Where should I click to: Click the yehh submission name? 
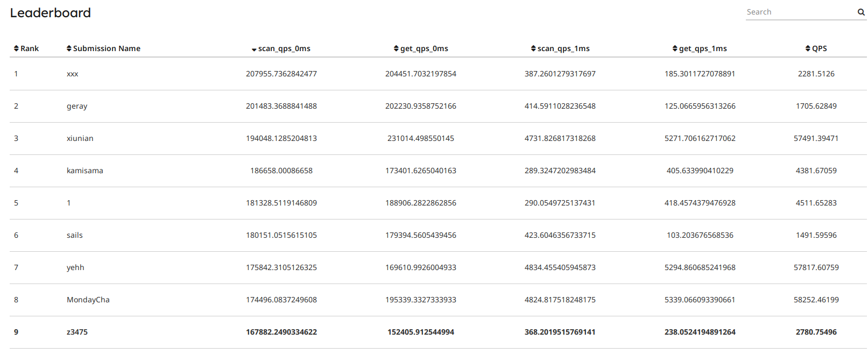[75, 267]
